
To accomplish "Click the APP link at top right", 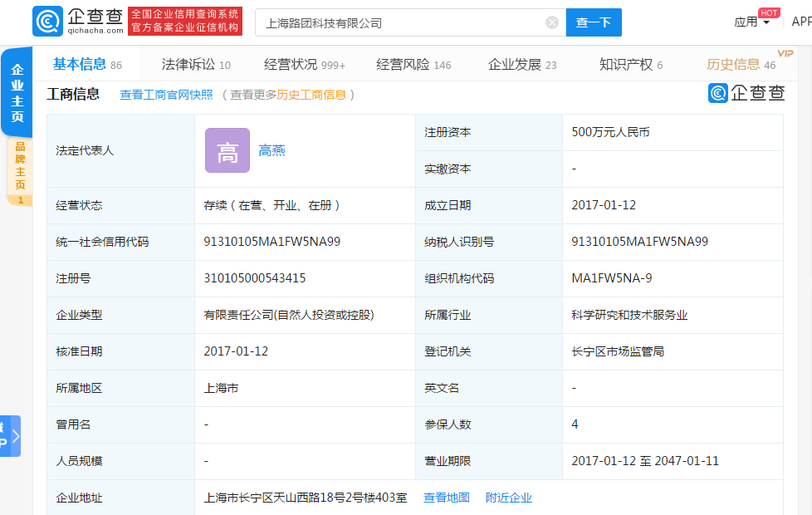I will pyautogui.click(x=802, y=22).
